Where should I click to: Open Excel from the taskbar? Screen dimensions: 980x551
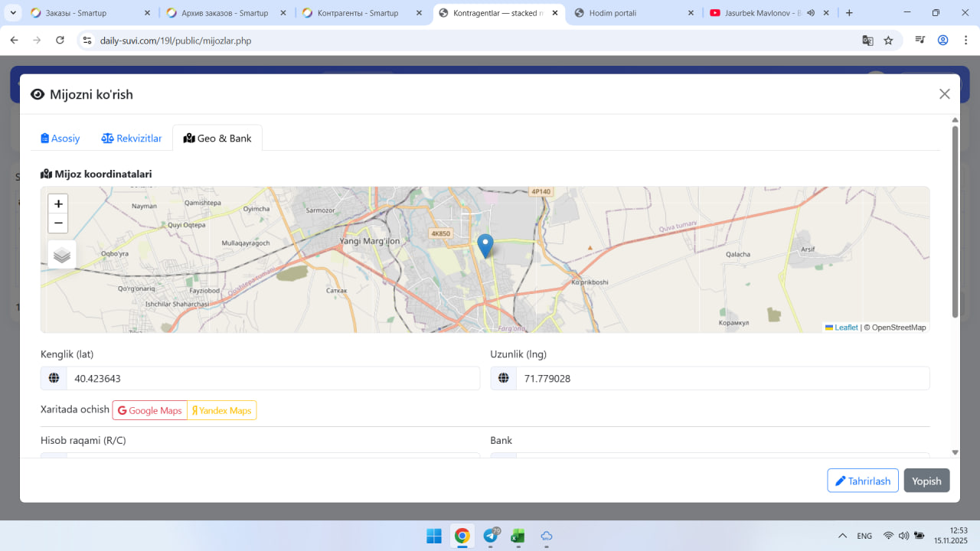518,536
